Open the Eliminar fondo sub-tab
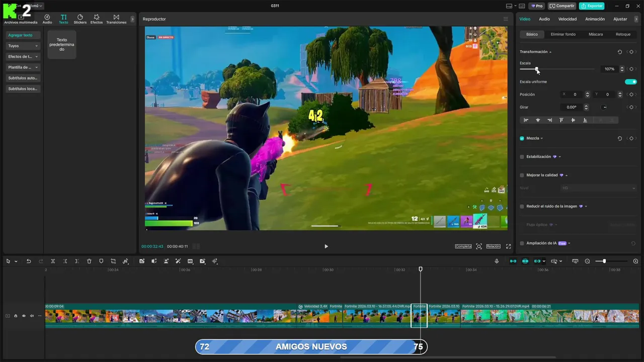This screenshot has width=644, height=362. point(563,34)
